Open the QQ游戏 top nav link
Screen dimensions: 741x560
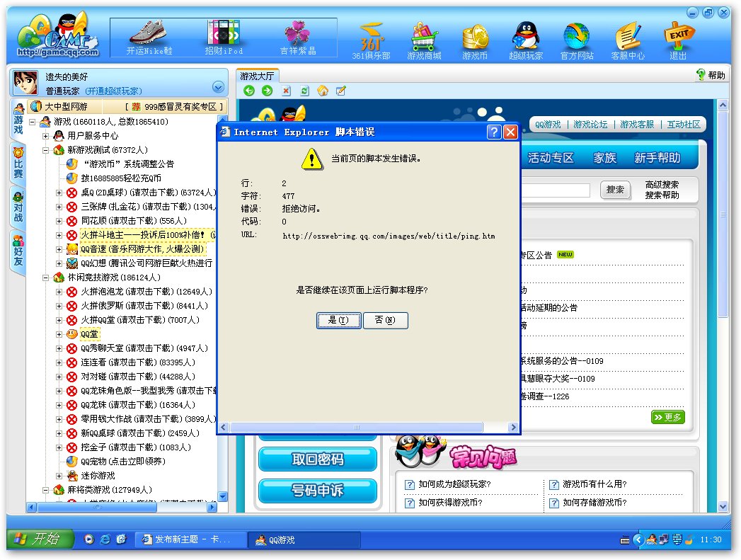(x=548, y=125)
